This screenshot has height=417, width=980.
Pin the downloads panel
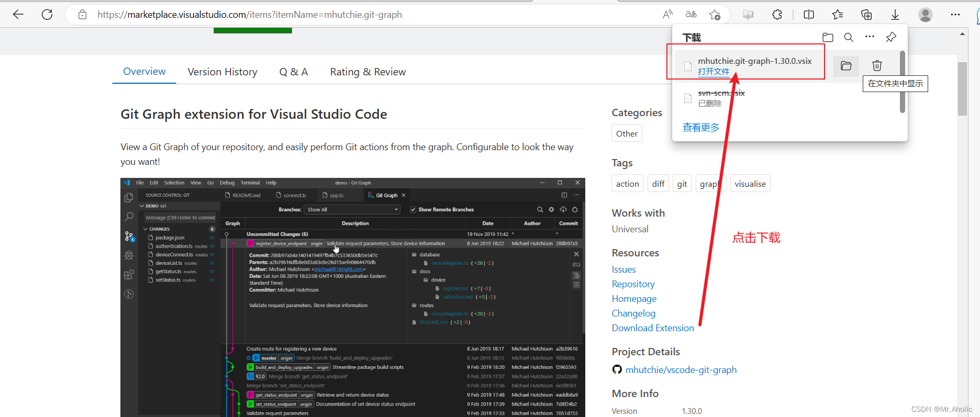tap(891, 37)
